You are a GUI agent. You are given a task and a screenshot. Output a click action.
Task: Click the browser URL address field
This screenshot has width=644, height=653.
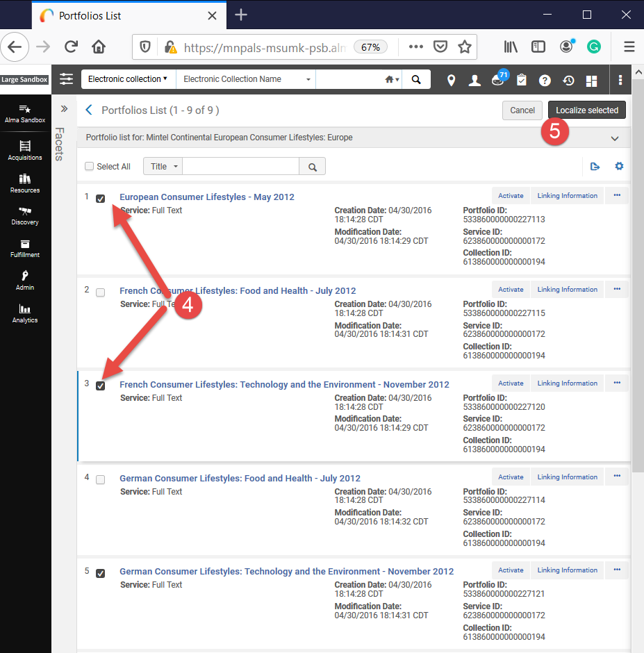point(265,47)
